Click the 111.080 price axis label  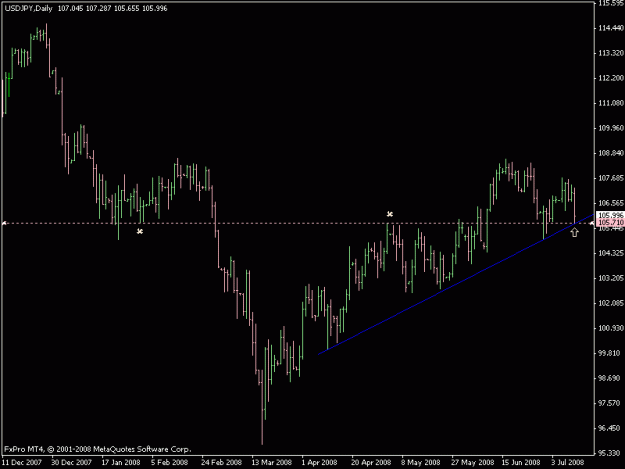pos(611,103)
